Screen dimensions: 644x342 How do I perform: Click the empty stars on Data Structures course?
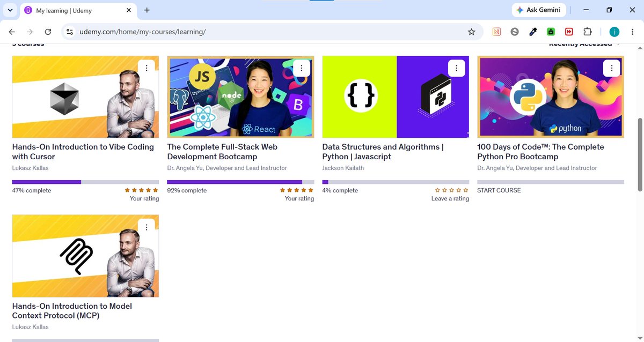(x=452, y=190)
